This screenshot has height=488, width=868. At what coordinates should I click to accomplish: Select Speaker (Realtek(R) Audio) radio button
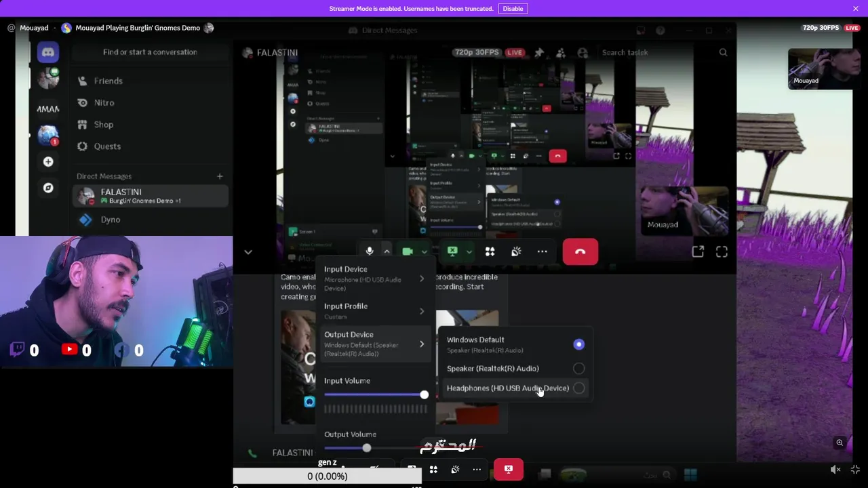click(578, 369)
